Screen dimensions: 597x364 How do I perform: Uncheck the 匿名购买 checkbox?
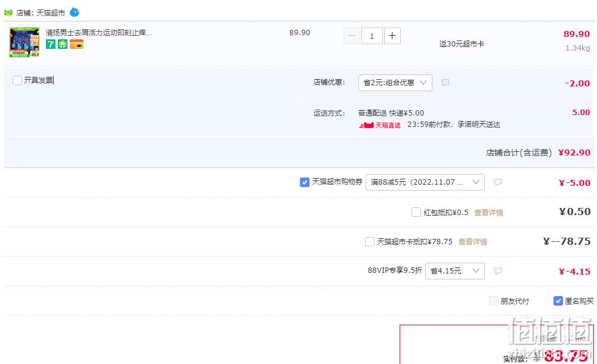click(x=558, y=301)
